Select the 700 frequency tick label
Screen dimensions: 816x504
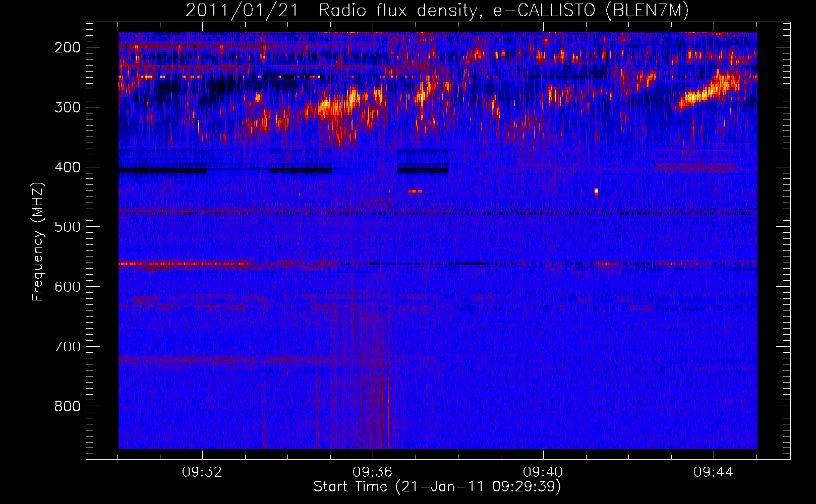(x=68, y=347)
